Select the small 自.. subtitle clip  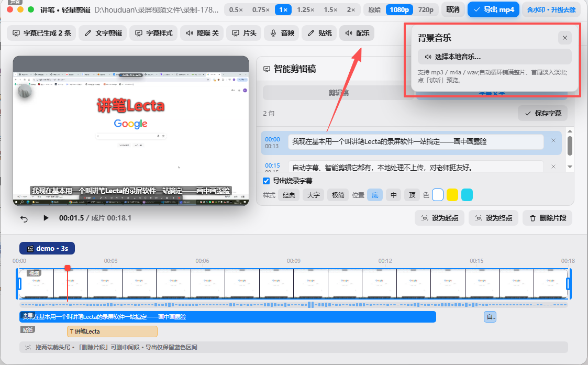click(490, 317)
